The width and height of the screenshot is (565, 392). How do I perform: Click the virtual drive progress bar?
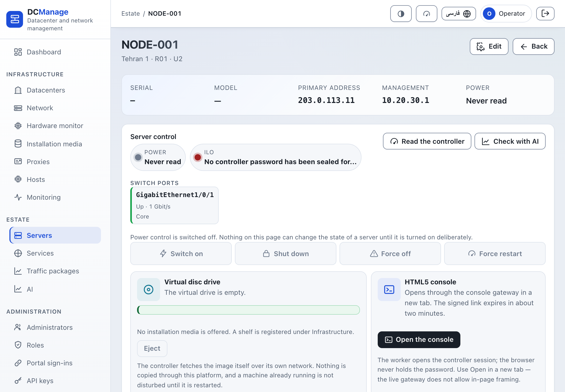point(248,310)
